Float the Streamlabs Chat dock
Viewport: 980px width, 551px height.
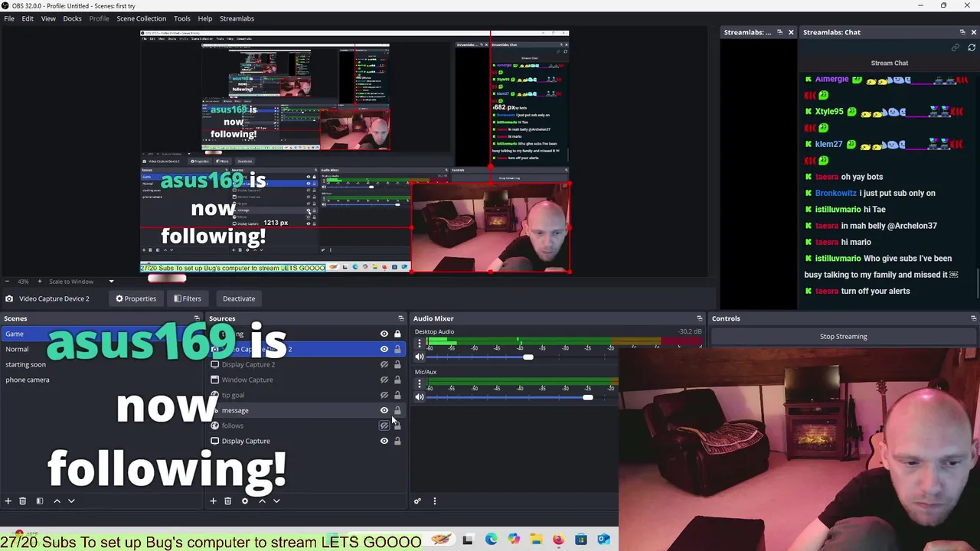tap(962, 32)
